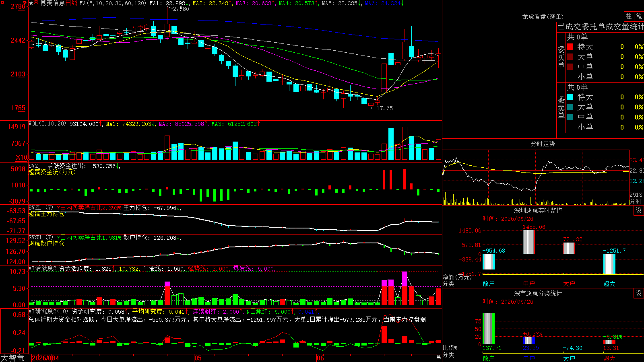Click the 中户 label in 深圳超赢实时监控
This screenshot has width=644, height=362.
(529, 284)
